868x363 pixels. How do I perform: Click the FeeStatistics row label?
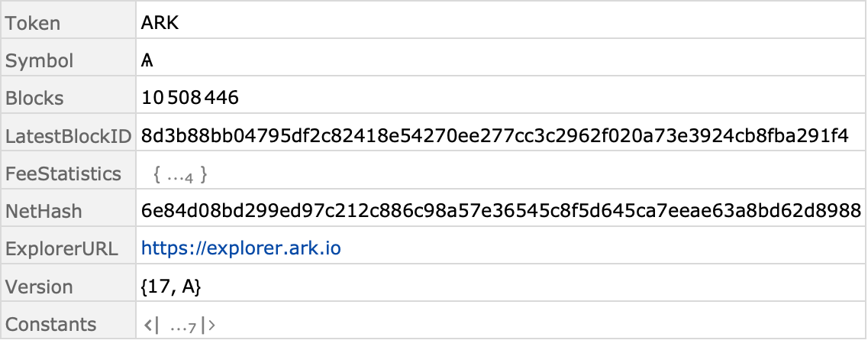[x=63, y=173]
